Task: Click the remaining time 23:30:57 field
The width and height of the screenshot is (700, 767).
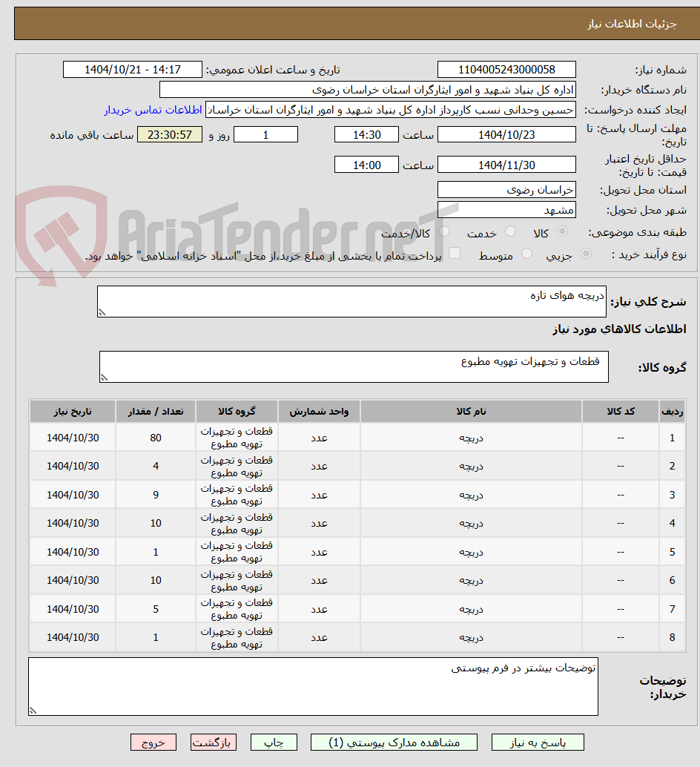Action: 170,134
